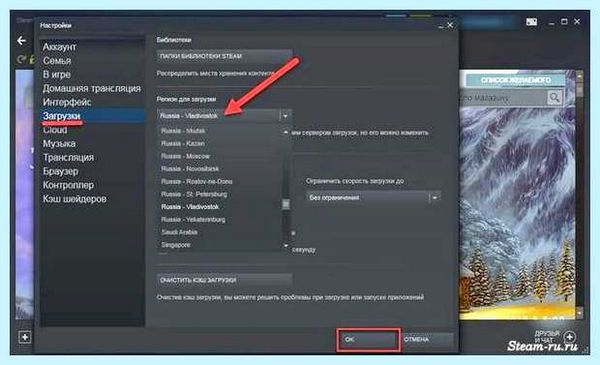Add a game with the plus icon
The height and width of the screenshot is (365, 600).
[x=25, y=337]
